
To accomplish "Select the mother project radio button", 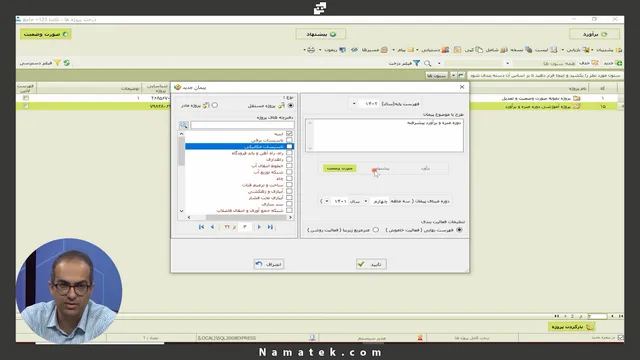I will click(215, 105).
